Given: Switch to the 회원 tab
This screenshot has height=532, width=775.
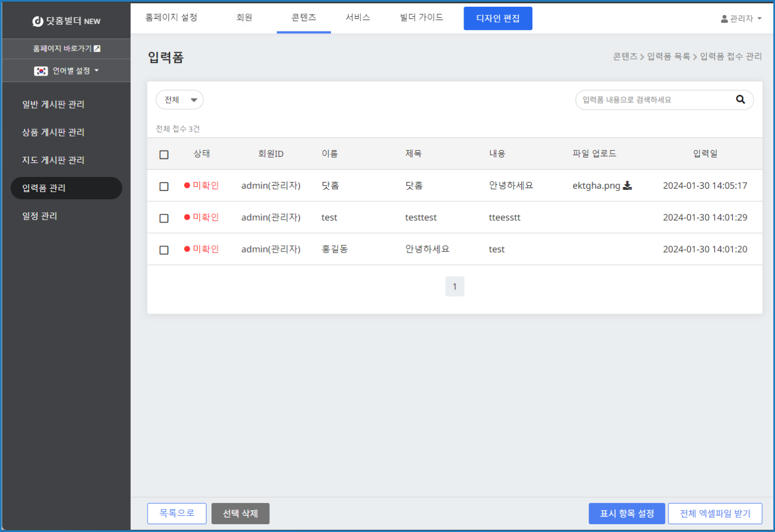Looking at the screenshot, I should click(x=244, y=18).
